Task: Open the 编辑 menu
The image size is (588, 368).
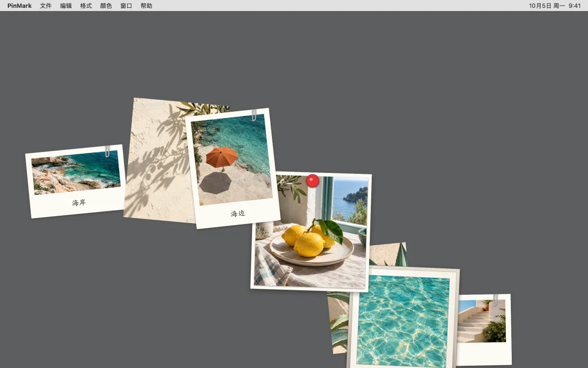Action: tap(66, 6)
